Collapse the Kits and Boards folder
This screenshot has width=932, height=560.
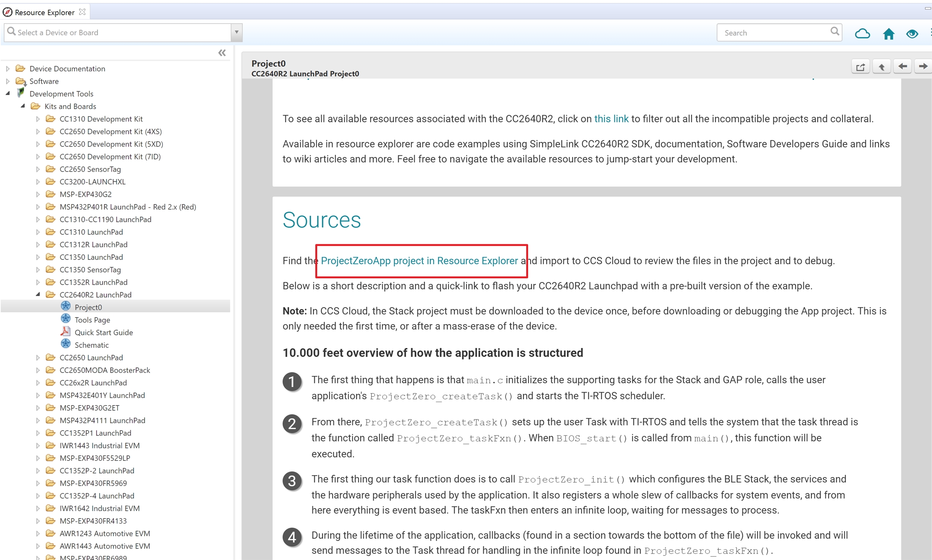pos(23,106)
